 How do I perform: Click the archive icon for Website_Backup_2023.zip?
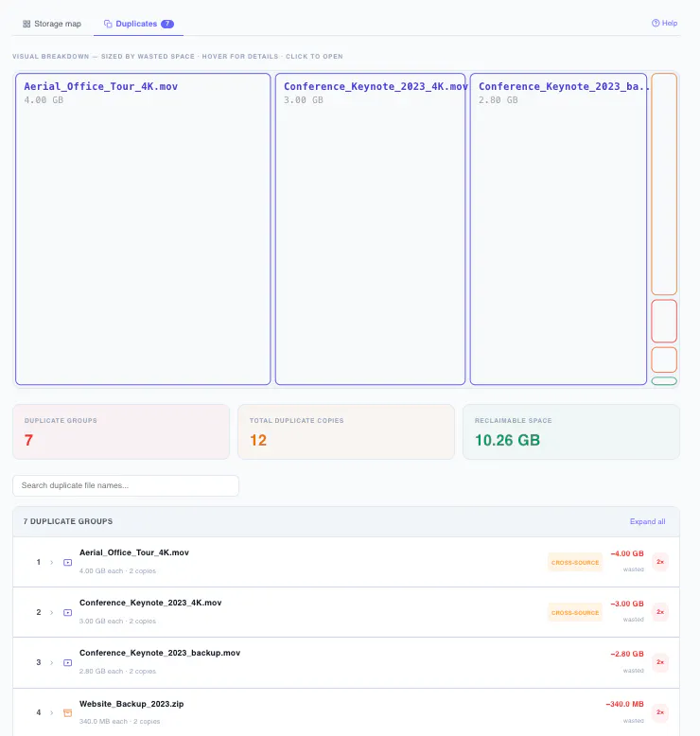[x=67, y=713]
